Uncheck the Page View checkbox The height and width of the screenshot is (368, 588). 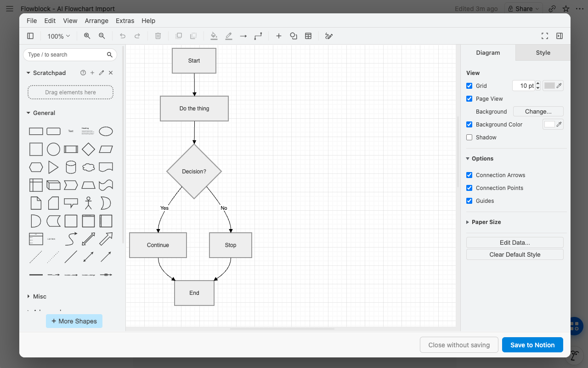469,98
